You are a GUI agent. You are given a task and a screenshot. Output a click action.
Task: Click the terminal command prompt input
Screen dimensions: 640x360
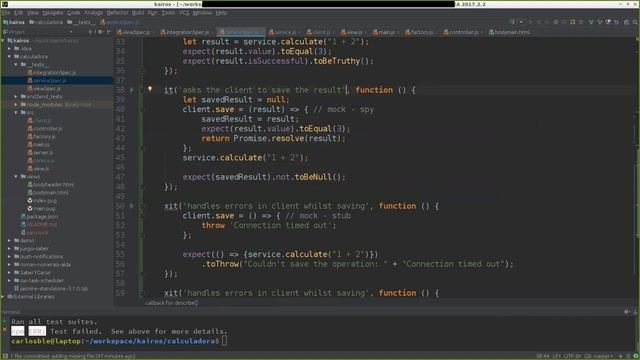[224, 341]
